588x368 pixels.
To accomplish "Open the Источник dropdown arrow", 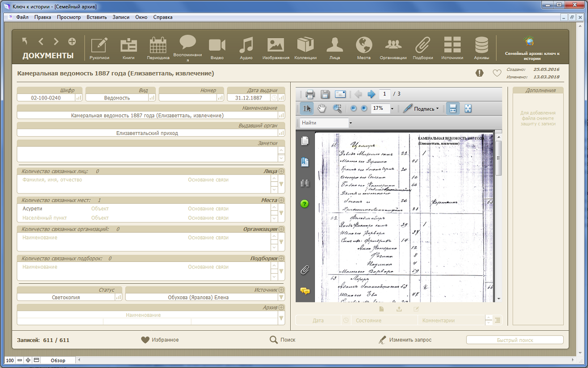I will pyautogui.click(x=281, y=297).
